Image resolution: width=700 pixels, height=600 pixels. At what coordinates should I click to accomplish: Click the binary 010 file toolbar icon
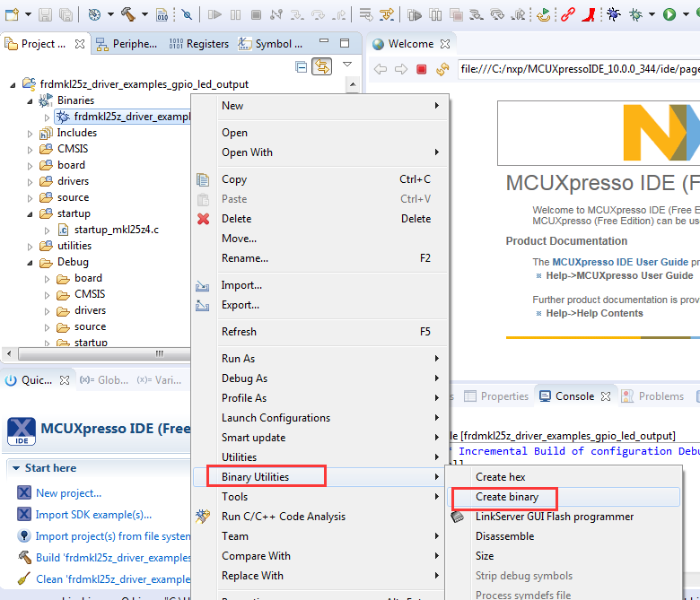162,14
